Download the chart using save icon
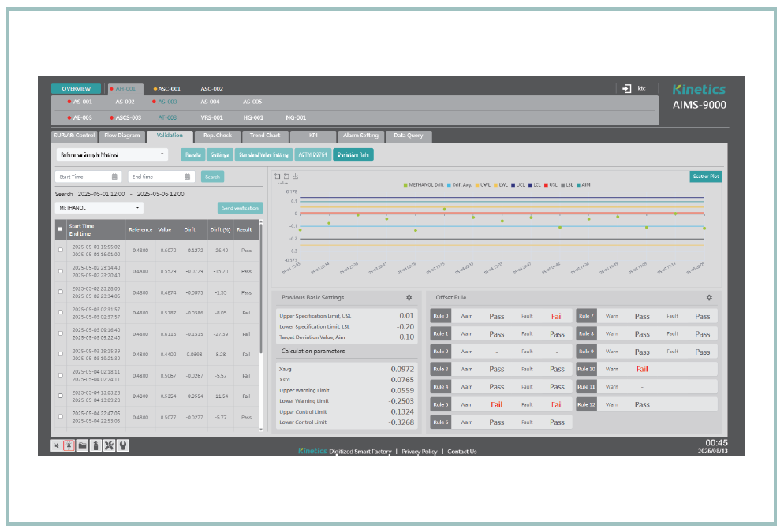This screenshot has height=532, width=784. [x=295, y=177]
